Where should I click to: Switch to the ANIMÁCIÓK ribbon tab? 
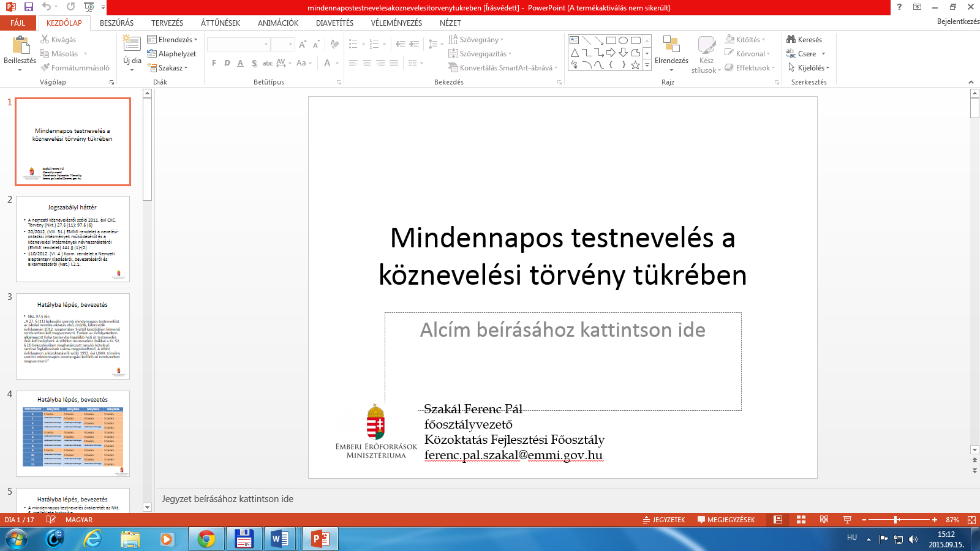[278, 23]
